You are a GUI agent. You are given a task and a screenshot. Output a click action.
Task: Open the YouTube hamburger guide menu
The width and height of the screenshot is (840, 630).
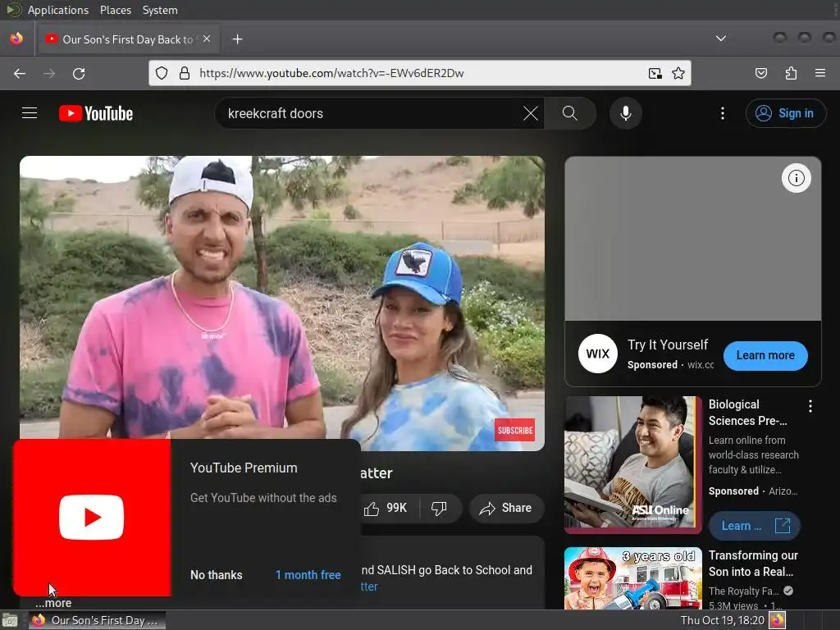pos(30,113)
